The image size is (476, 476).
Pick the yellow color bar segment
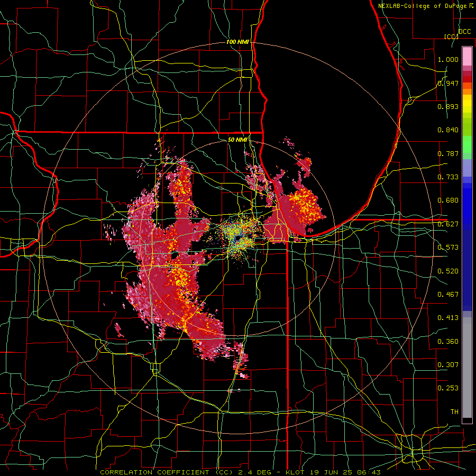click(467, 104)
